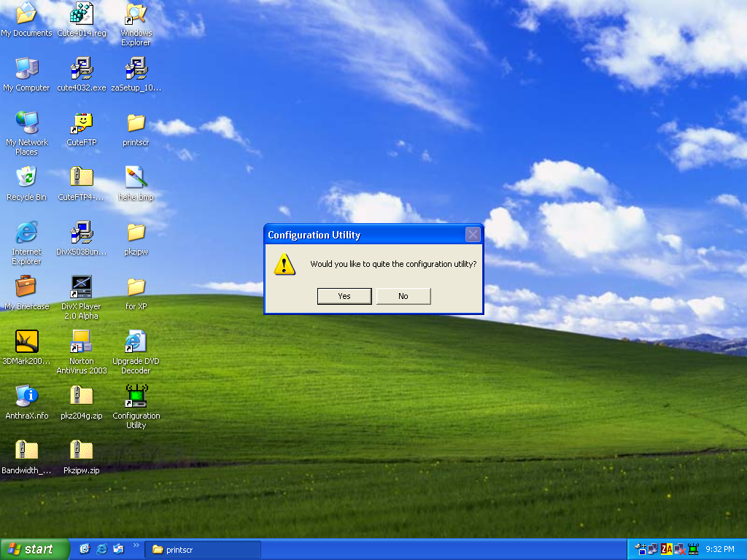Launch Internet Explorer from Quick Launch

click(x=102, y=549)
